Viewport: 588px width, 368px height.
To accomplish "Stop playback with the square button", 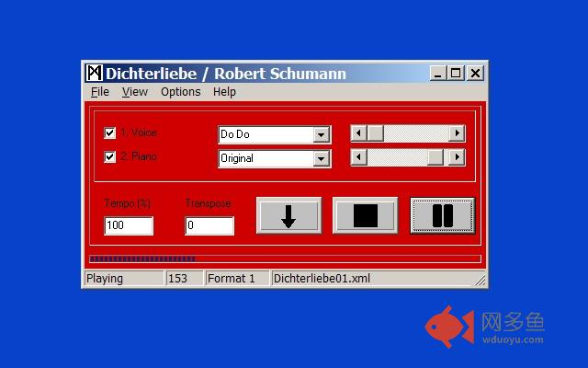I will coord(366,215).
